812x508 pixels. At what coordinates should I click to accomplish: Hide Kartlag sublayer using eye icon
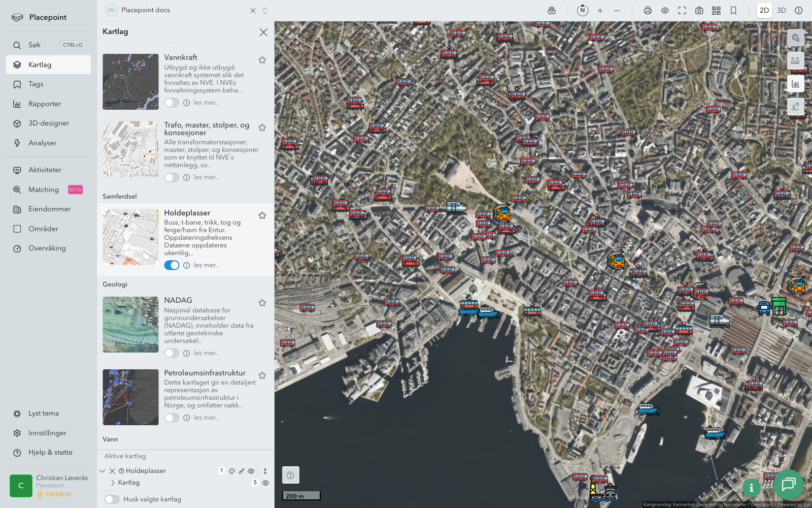tap(265, 483)
